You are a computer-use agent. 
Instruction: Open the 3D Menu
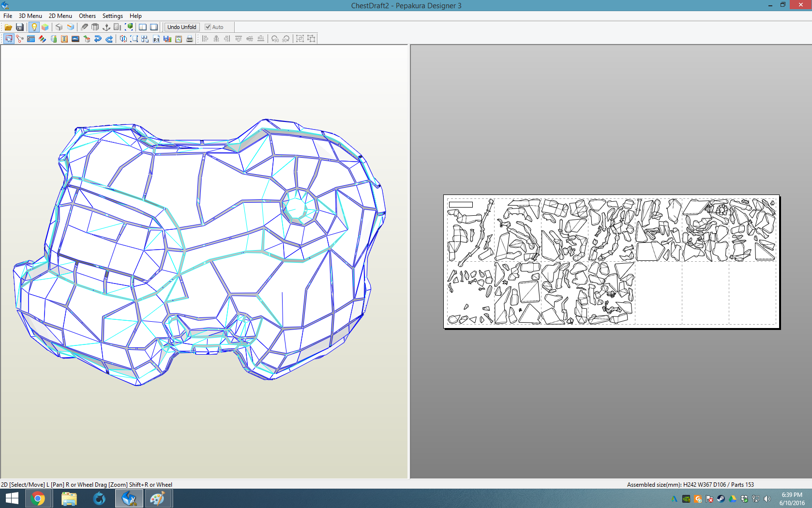30,16
